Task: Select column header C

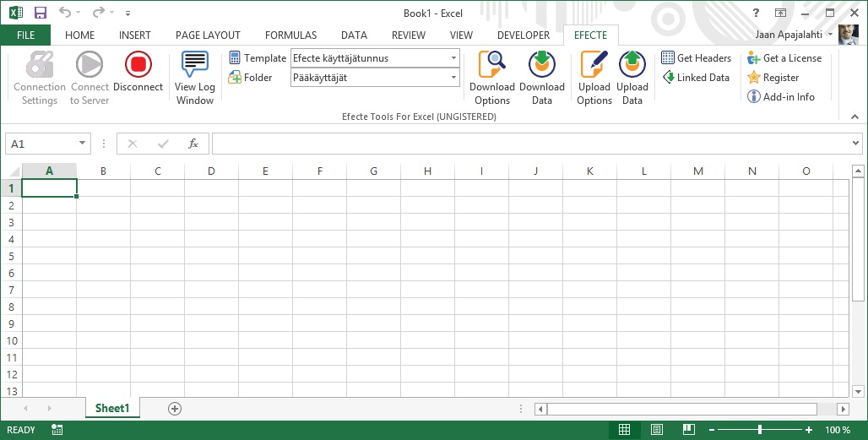Action: pos(157,171)
